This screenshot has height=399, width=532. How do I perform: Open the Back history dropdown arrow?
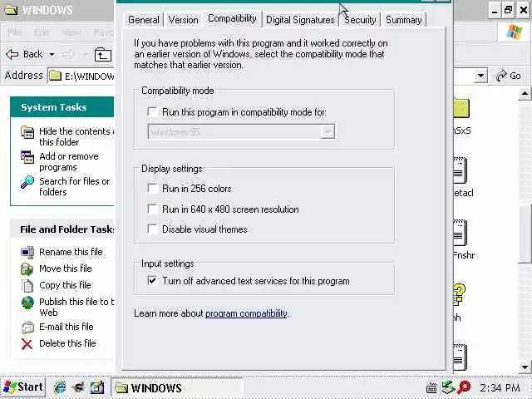point(52,54)
